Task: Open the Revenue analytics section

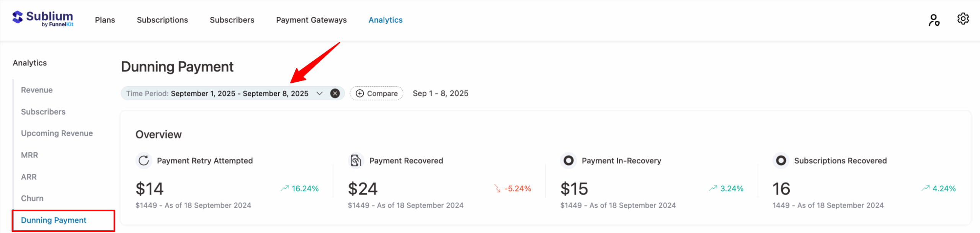Action: point(37,90)
